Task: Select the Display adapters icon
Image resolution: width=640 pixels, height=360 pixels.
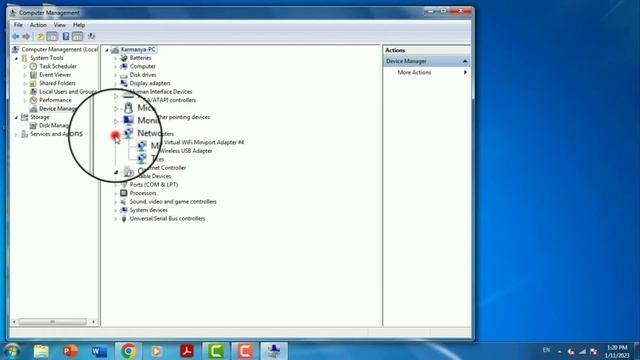Action: coord(124,83)
